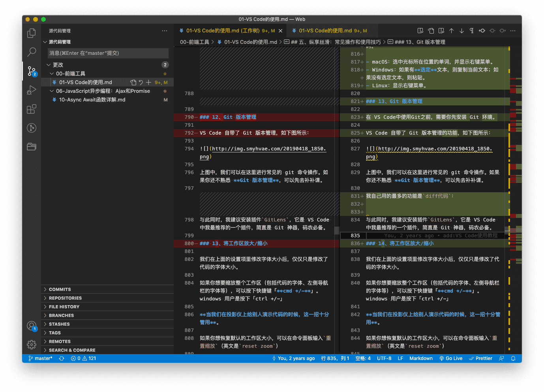This screenshot has width=544, height=392.
Task: Start Go Live server
Action: click(x=451, y=358)
